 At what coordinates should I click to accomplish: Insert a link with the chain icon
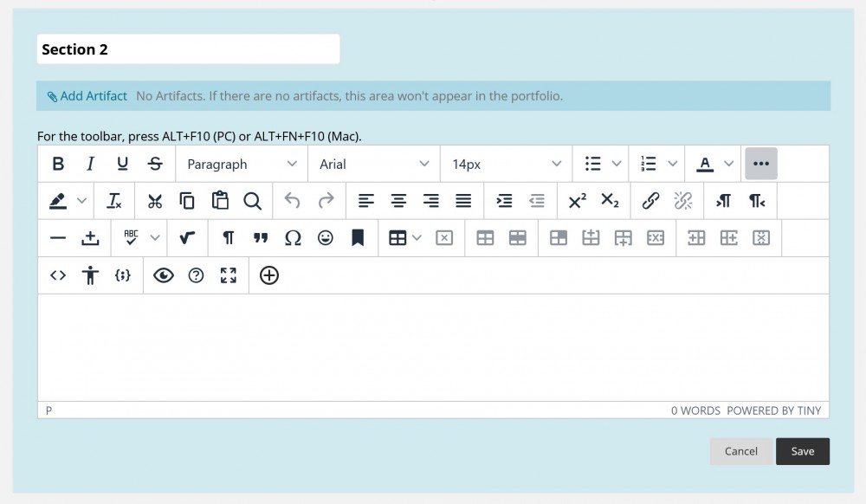click(x=650, y=201)
